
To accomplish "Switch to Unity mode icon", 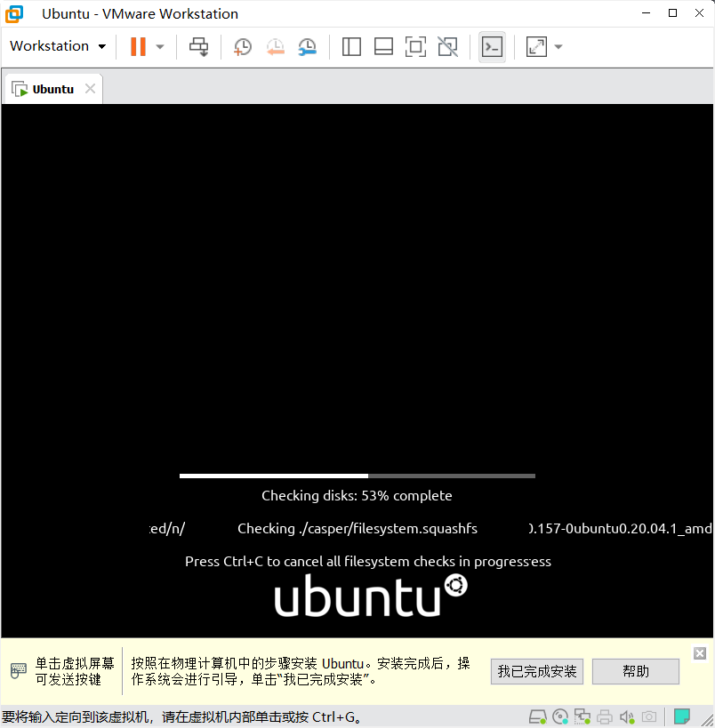I will coord(448,46).
